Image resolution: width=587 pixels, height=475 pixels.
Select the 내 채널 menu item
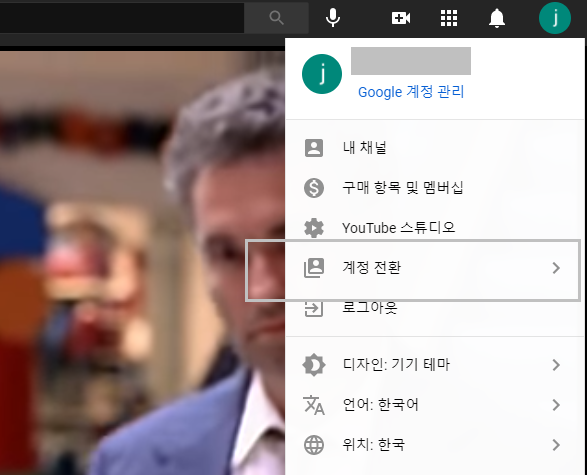[x=435, y=148]
